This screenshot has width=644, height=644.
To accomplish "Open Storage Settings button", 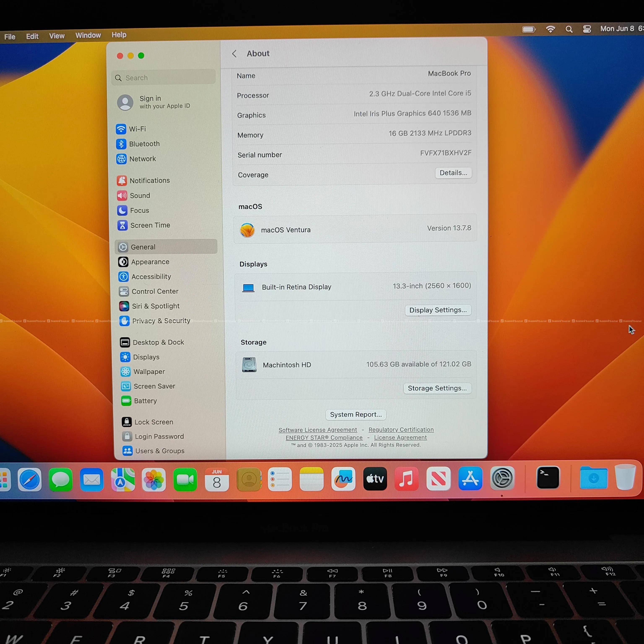I will click(x=437, y=388).
